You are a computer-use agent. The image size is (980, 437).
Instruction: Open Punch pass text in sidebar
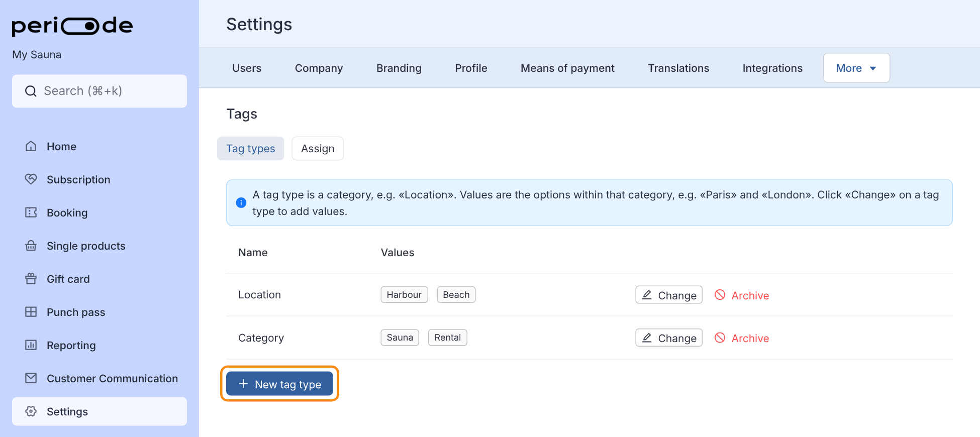pyautogui.click(x=76, y=312)
